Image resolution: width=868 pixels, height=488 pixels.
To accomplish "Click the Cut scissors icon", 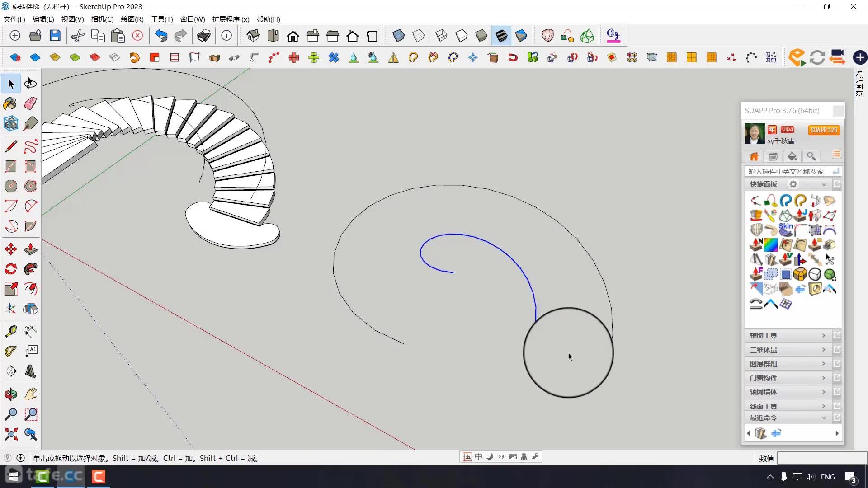I will [x=78, y=36].
